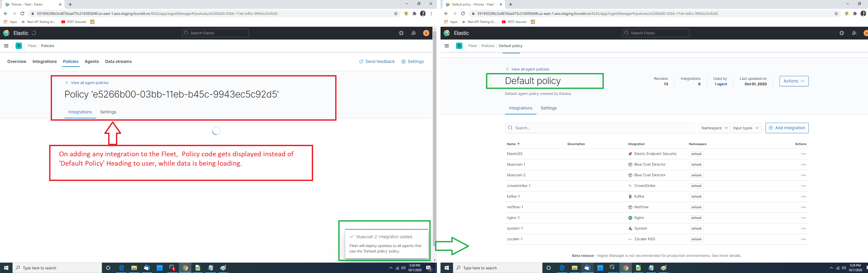Bookmark page with star in left browser
This screenshot has height=273, width=868.
(x=396, y=14)
